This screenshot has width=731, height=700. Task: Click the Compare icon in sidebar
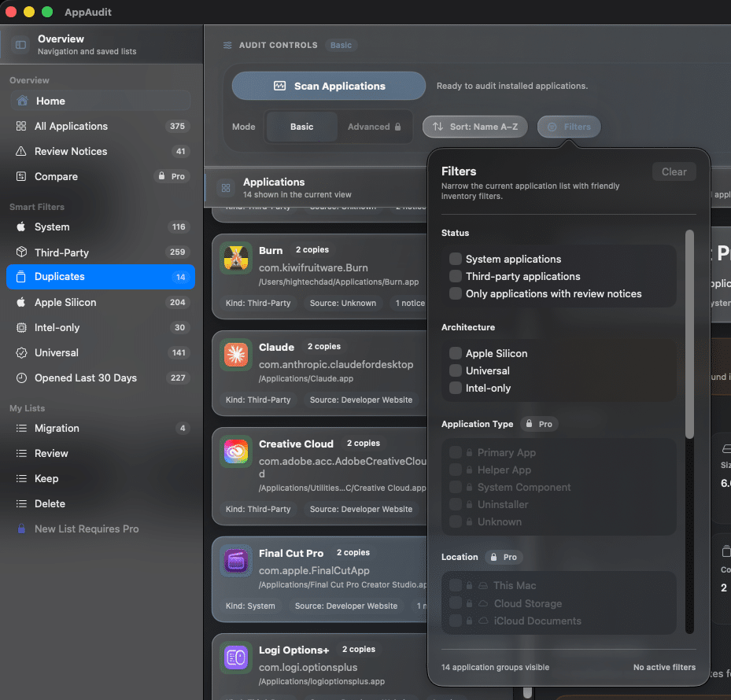[21, 176]
